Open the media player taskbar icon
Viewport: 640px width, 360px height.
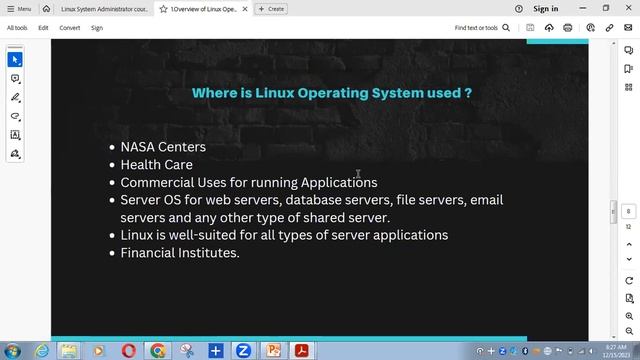(98, 351)
